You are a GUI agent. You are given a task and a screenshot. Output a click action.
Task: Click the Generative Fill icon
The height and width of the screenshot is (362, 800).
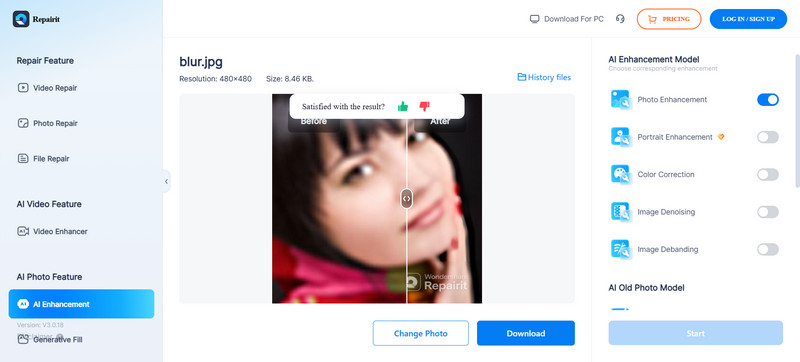pyautogui.click(x=23, y=340)
